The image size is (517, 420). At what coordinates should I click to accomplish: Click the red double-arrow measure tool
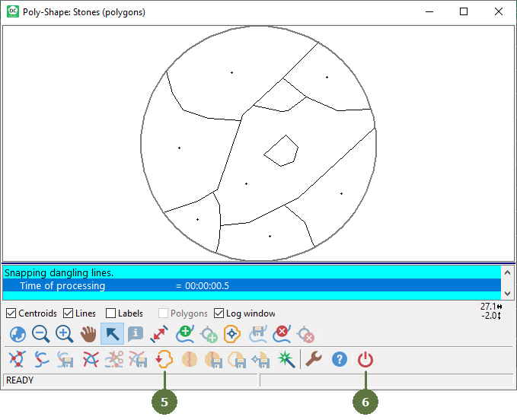(x=160, y=334)
